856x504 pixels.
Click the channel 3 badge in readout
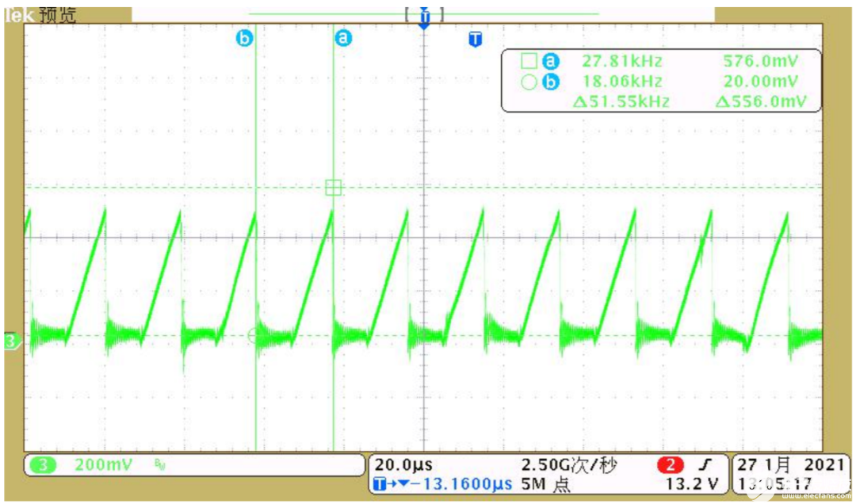[x=42, y=465]
